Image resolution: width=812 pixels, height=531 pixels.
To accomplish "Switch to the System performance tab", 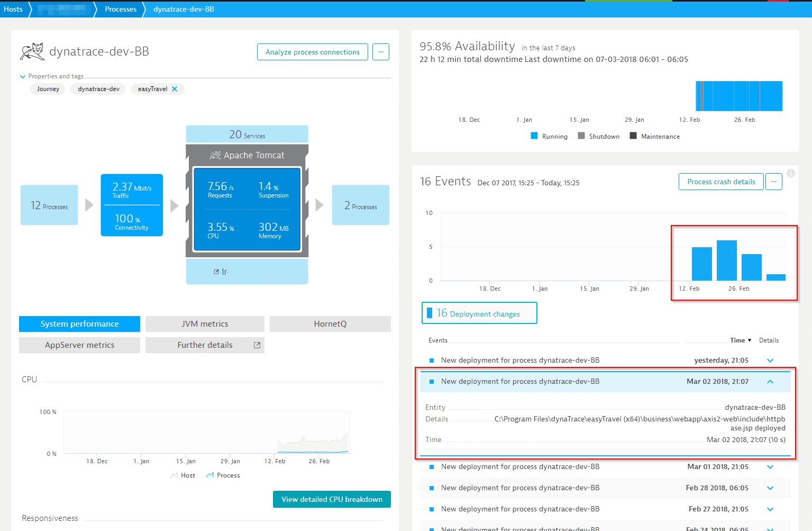I will 79,324.
